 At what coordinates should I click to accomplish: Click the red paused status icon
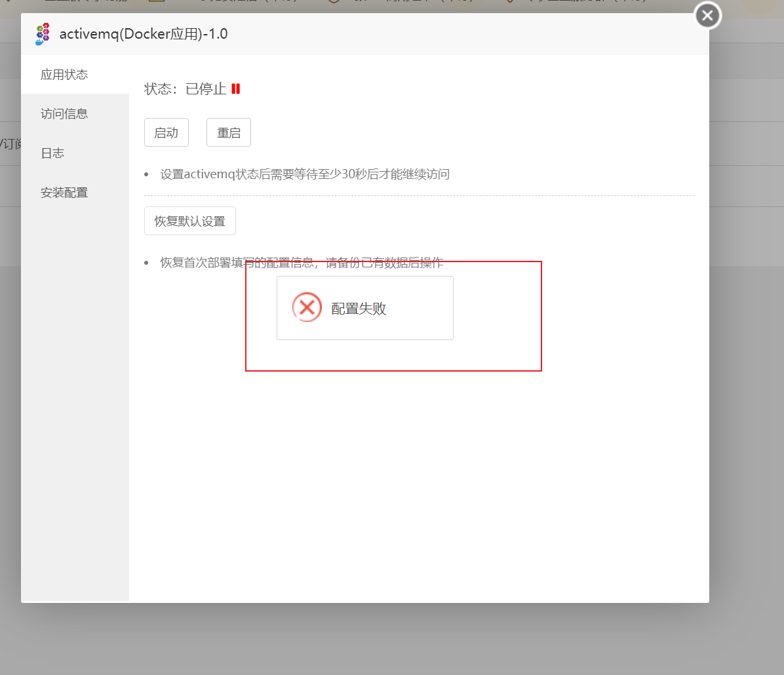236,89
